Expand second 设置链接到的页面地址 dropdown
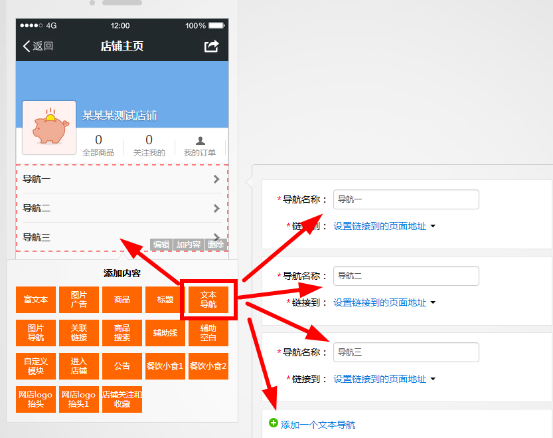 [x=384, y=303]
